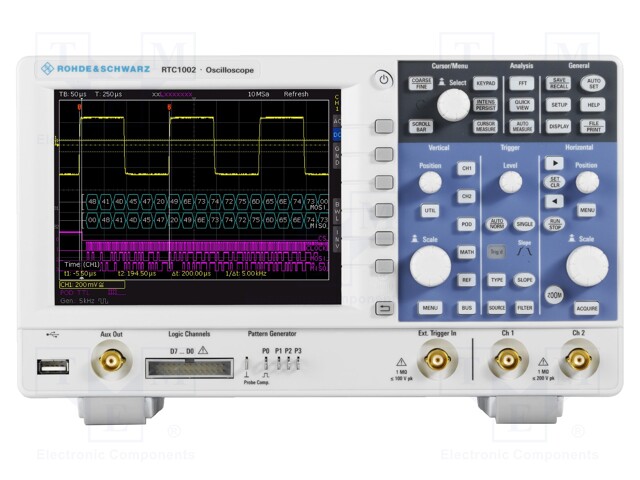Open the Horizontal MENU button
Viewport: 640px width, 480px height.
click(587, 210)
